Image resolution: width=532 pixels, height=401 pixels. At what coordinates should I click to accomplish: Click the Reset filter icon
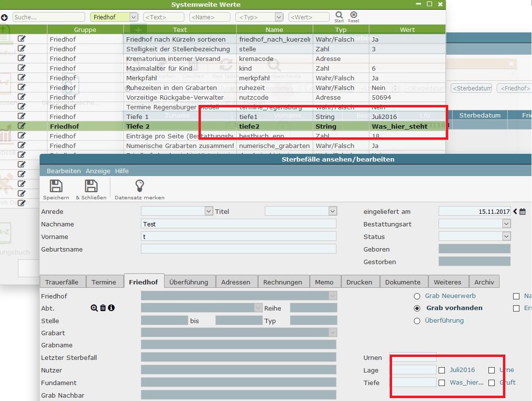click(353, 15)
